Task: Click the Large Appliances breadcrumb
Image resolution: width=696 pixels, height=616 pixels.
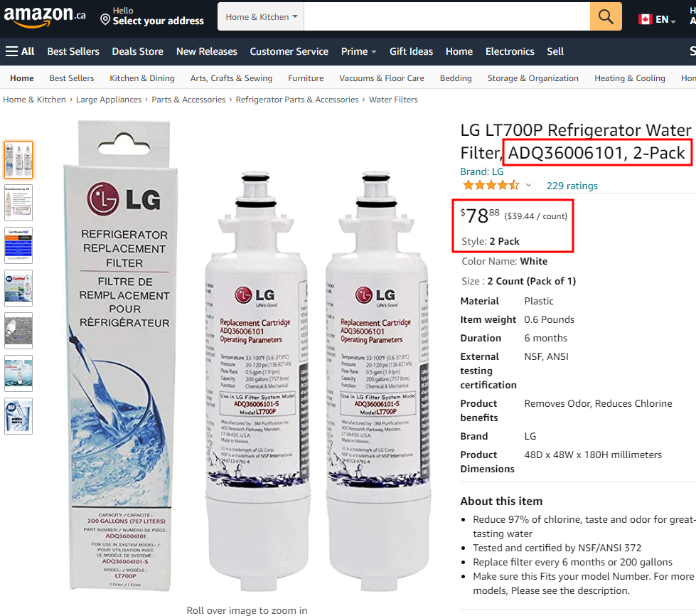Action: (109, 100)
